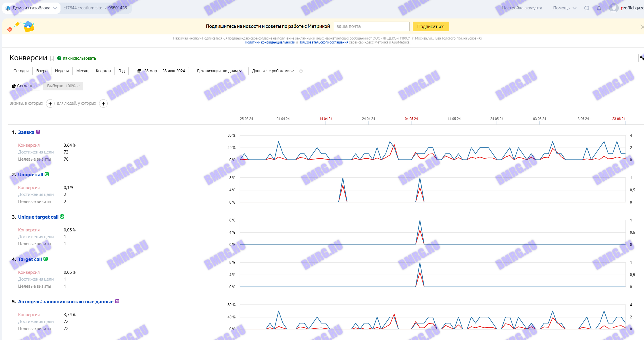
Task: Click purple icon beside Заявка goal
Action: point(38,132)
